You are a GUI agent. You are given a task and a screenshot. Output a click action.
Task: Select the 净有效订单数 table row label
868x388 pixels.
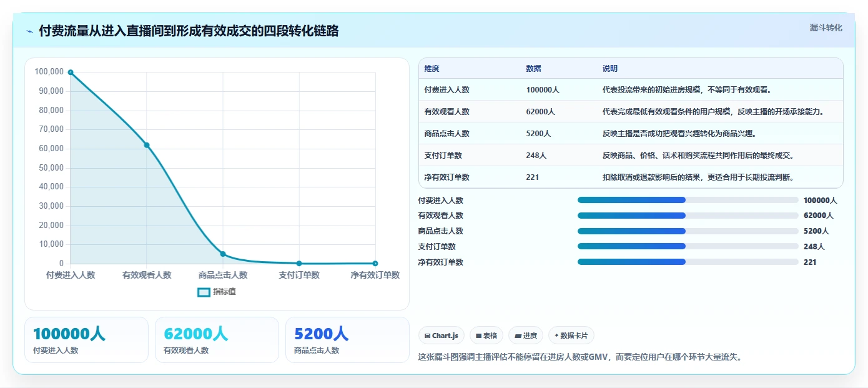446,177
